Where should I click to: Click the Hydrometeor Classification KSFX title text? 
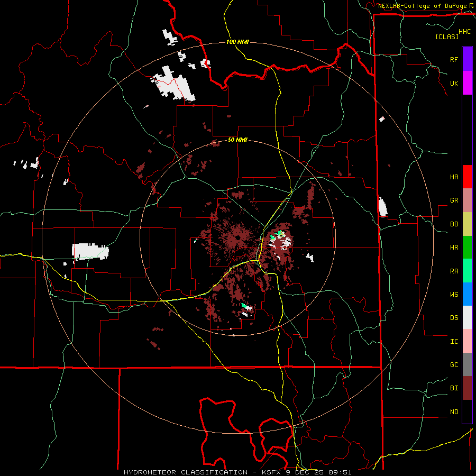(237, 472)
